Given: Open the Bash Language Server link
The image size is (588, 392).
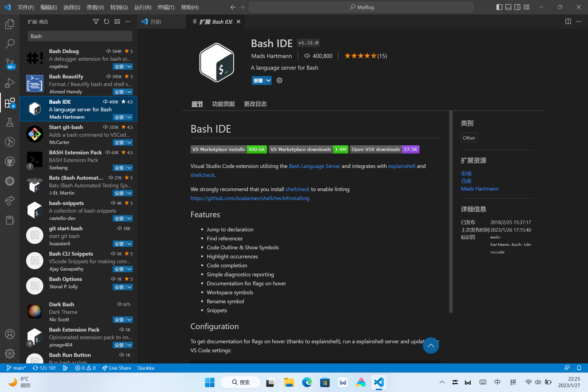Looking at the screenshot, I should click(314, 166).
